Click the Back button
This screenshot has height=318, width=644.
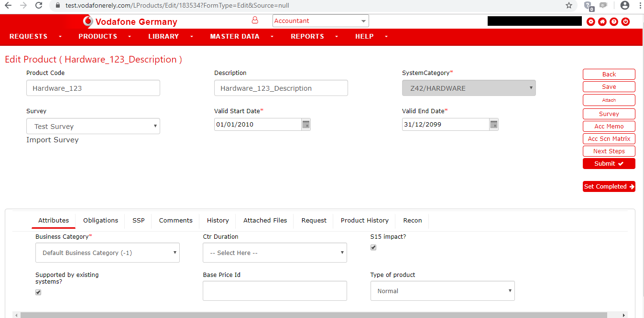click(x=609, y=74)
